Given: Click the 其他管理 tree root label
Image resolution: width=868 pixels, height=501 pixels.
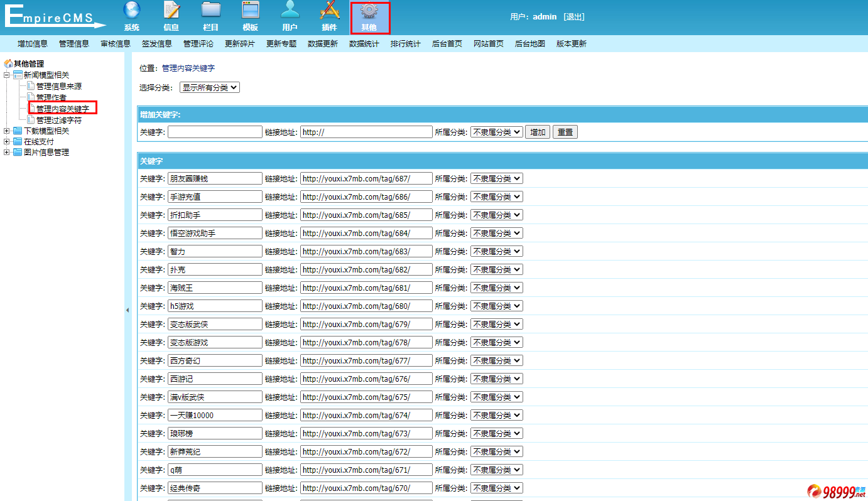Looking at the screenshot, I should (x=29, y=63).
